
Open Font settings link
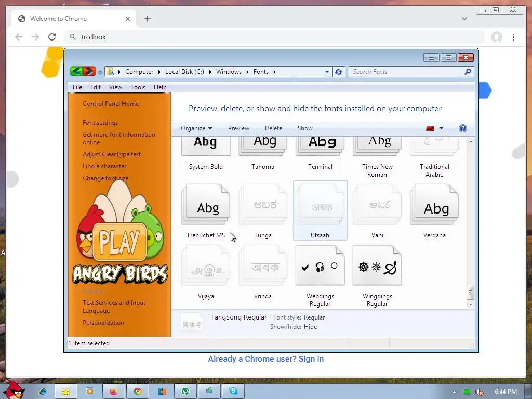point(100,123)
